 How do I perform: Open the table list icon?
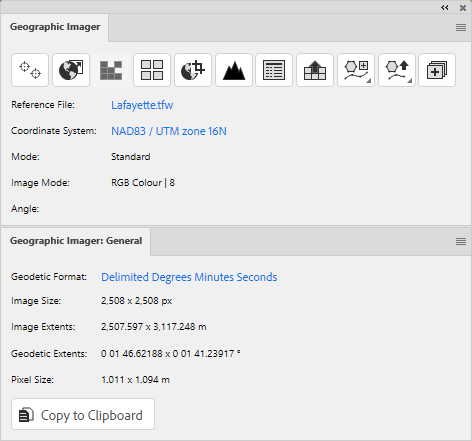coord(274,70)
